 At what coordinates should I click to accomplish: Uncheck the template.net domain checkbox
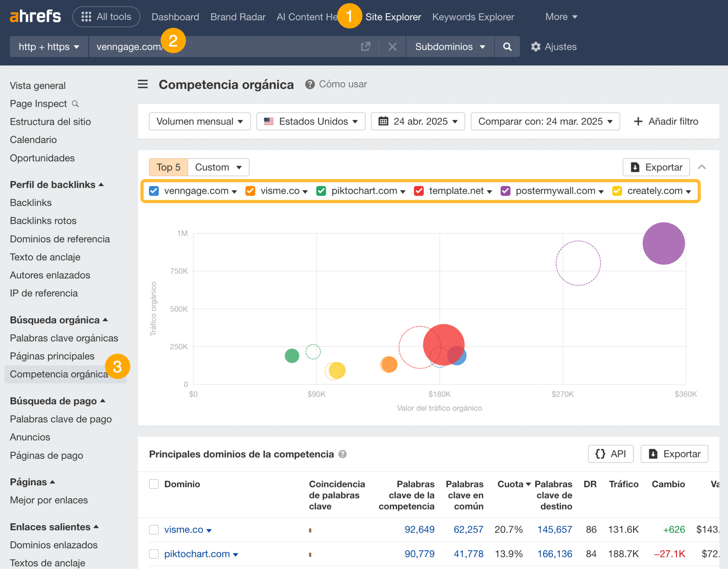click(x=419, y=191)
